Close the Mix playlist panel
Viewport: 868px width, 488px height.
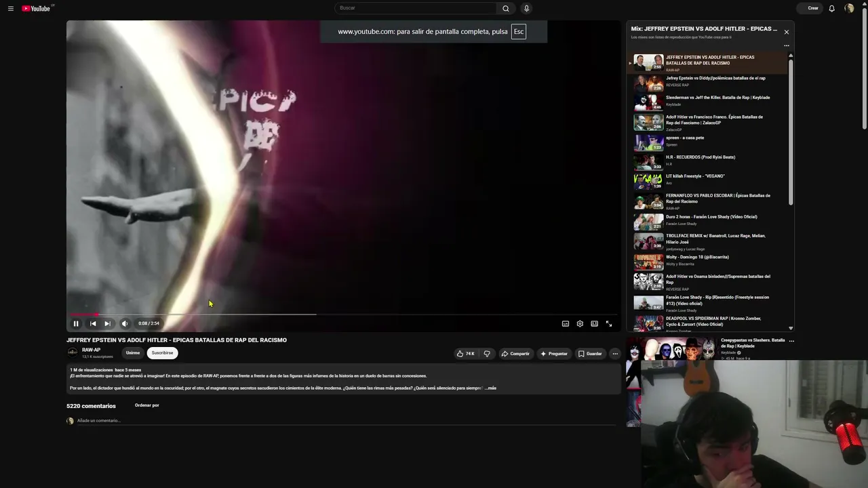tap(787, 32)
